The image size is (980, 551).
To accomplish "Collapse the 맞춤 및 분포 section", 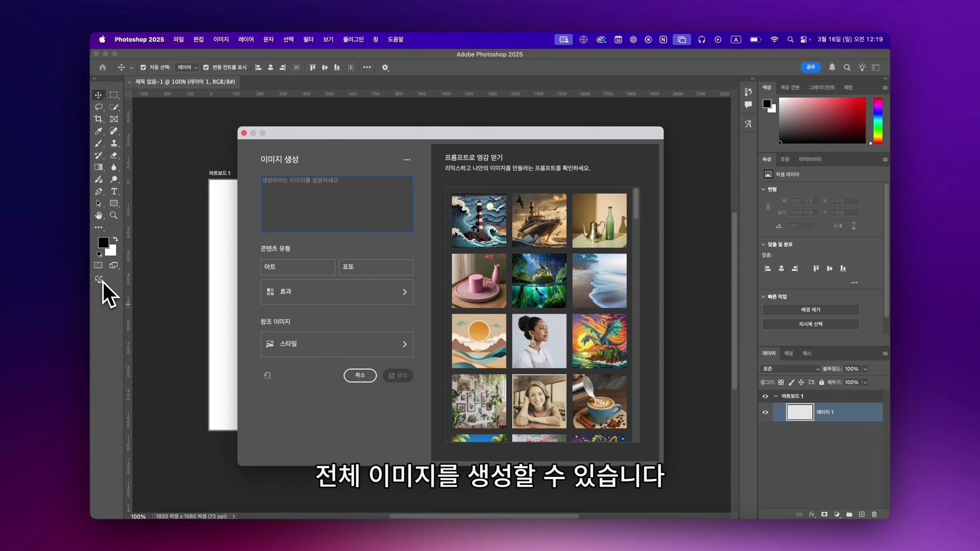I will pyautogui.click(x=763, y=245).
